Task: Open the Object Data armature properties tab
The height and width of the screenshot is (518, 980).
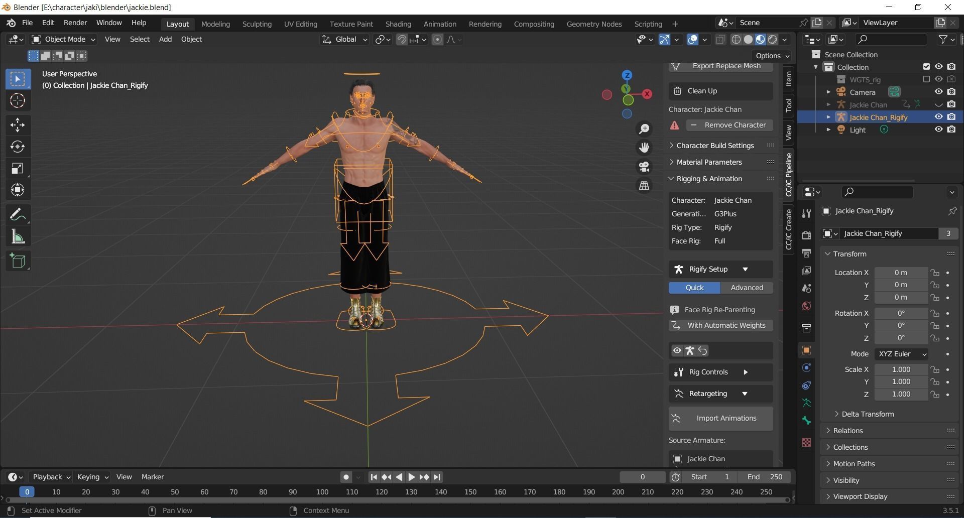Action: tap(806, 403)
